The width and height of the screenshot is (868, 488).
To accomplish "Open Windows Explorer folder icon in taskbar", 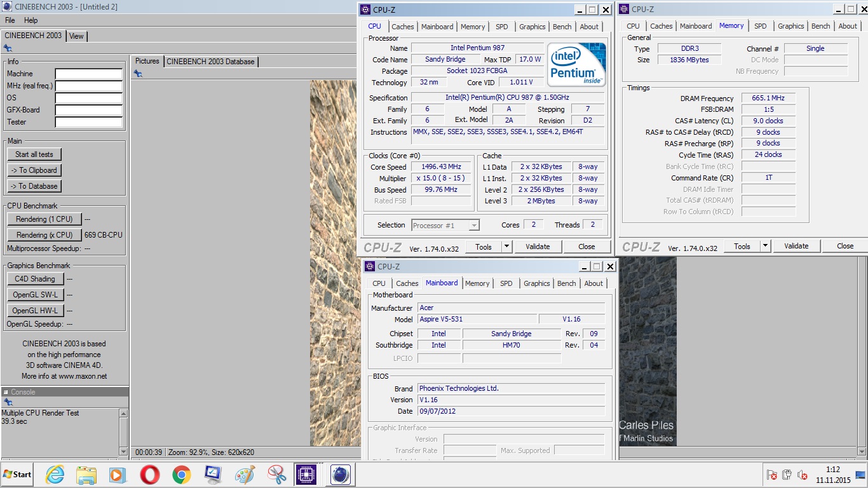I will [86, 475].
